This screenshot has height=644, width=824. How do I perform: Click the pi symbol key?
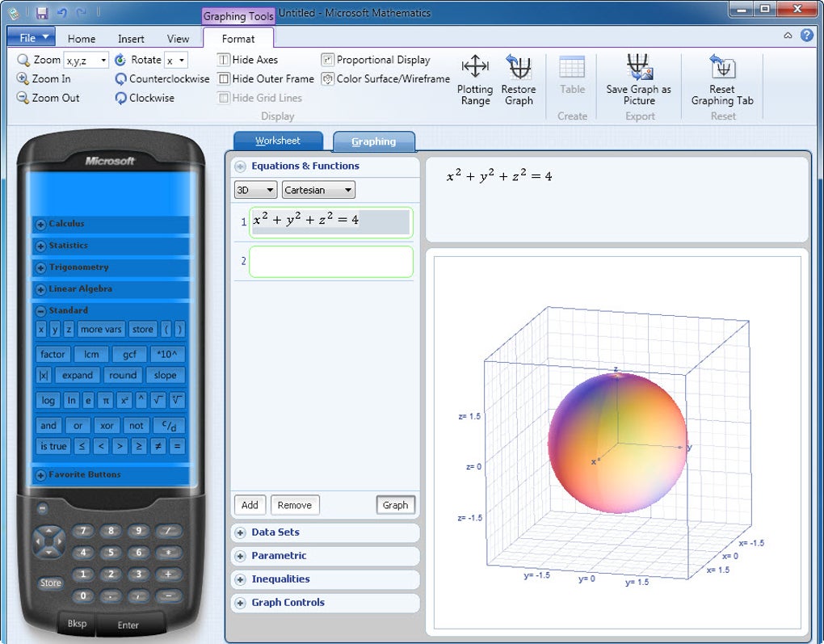click(x=105, y=401)
